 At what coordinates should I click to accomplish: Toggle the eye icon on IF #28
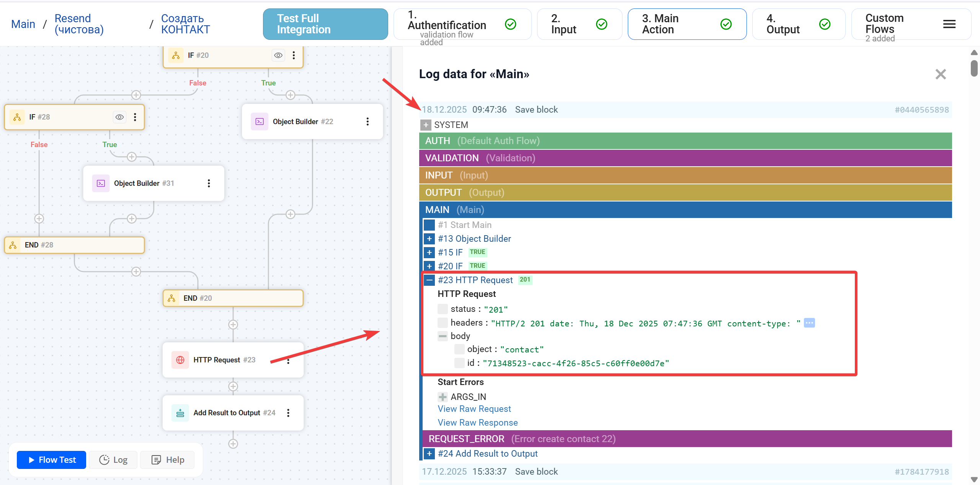119,117
